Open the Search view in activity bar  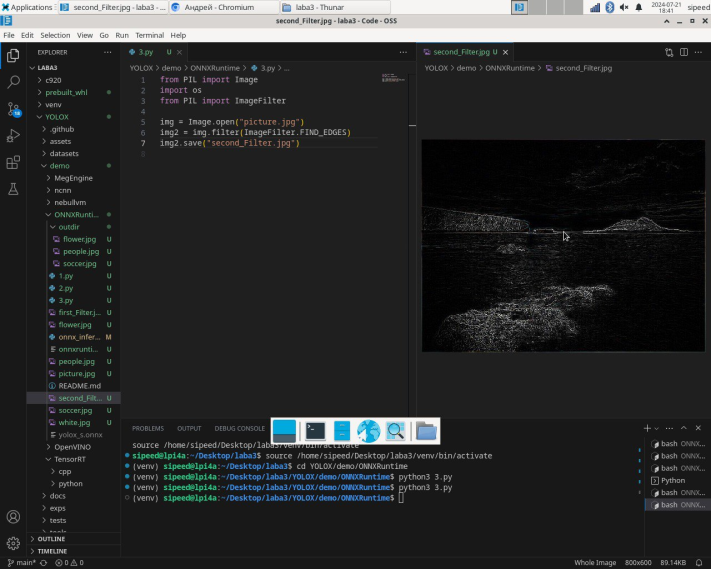click(13, 82)
